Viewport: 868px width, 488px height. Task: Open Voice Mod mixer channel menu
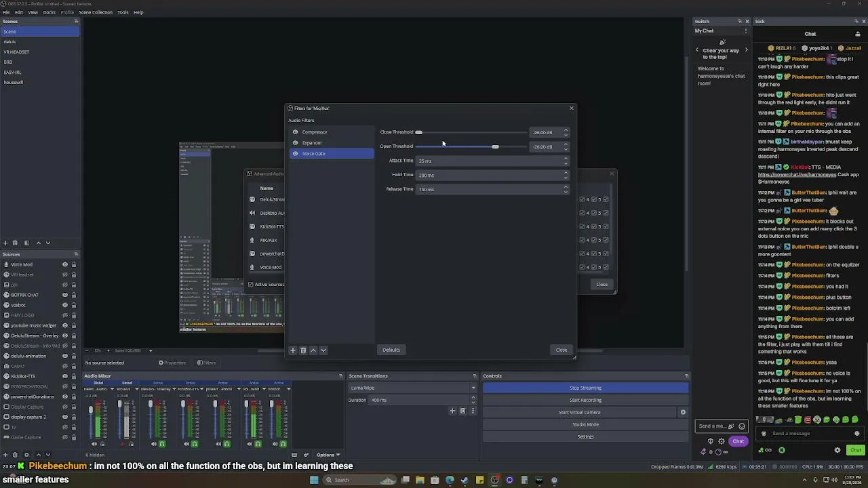(263, 389)
